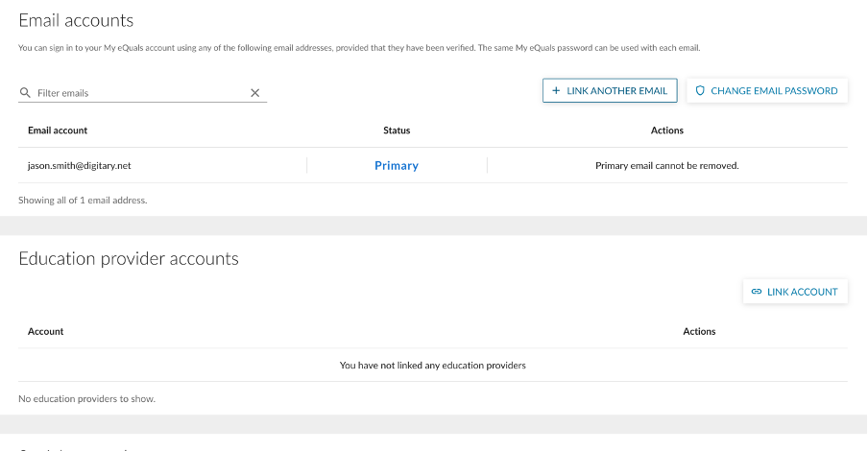Click the Primary status label
The width and height of the screenshot is (868, 451).
coord(397,166)
